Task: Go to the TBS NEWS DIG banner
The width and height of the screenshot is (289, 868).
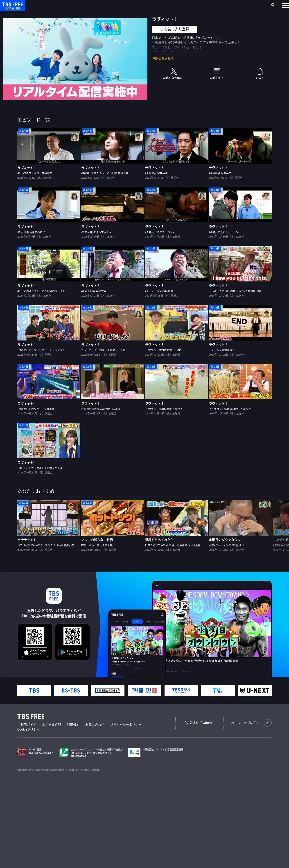Action: coord(108,690)
